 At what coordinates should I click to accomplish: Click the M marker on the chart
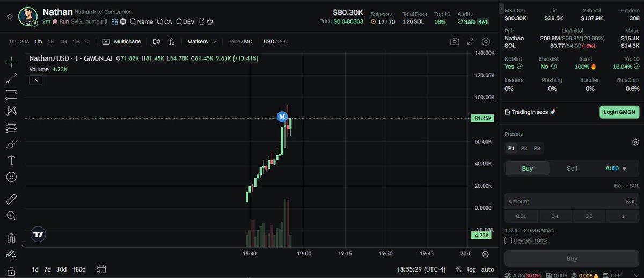[282, 116]
